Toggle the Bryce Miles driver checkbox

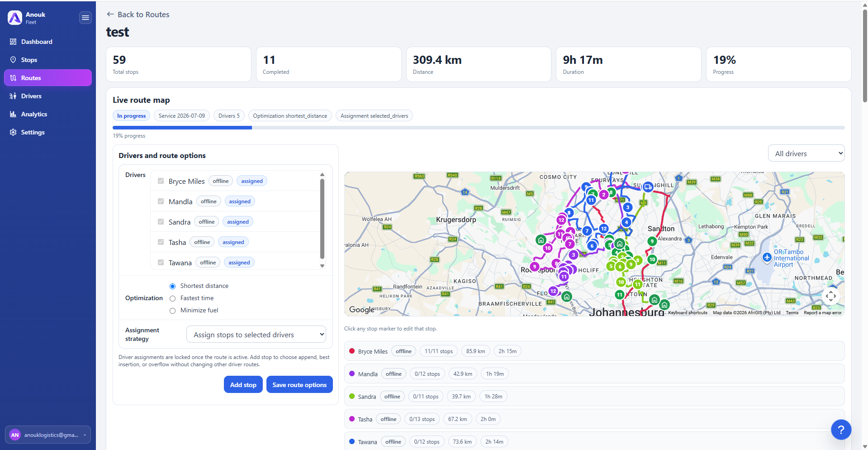click(x=161, y=181)
